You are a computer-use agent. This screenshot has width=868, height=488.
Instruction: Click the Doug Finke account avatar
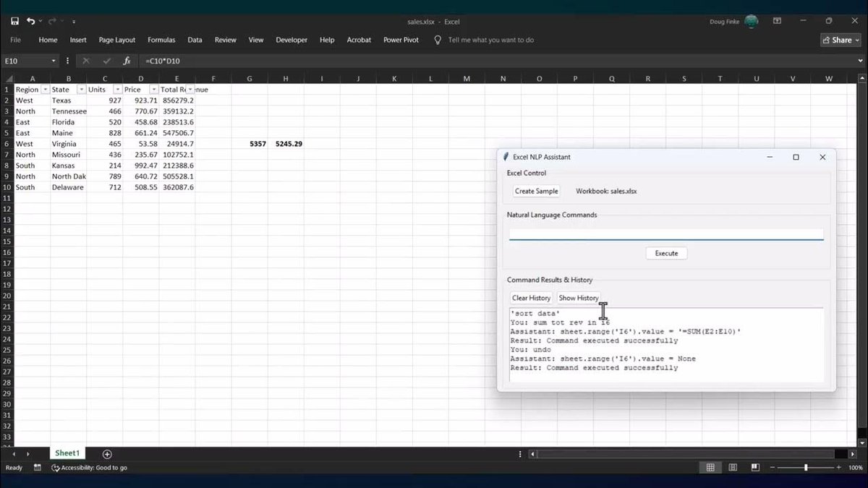752,22
